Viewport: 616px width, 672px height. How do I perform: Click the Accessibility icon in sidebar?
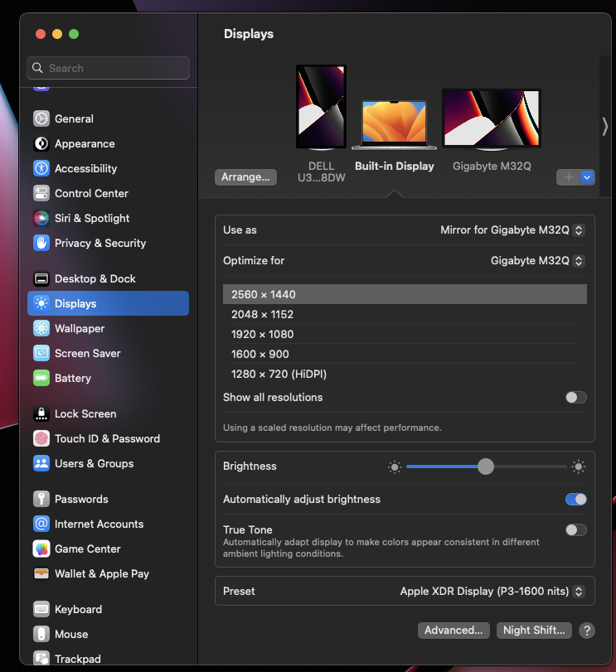(41, 168)
